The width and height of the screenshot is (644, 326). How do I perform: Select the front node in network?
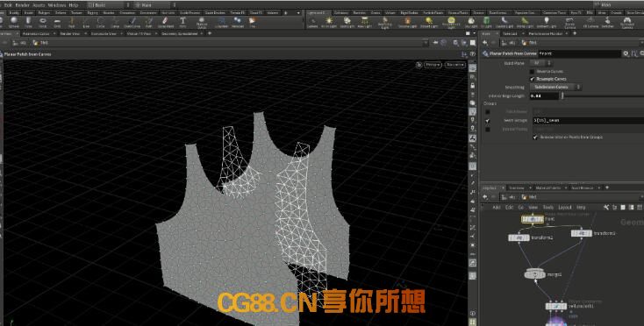tap(533, 219)
